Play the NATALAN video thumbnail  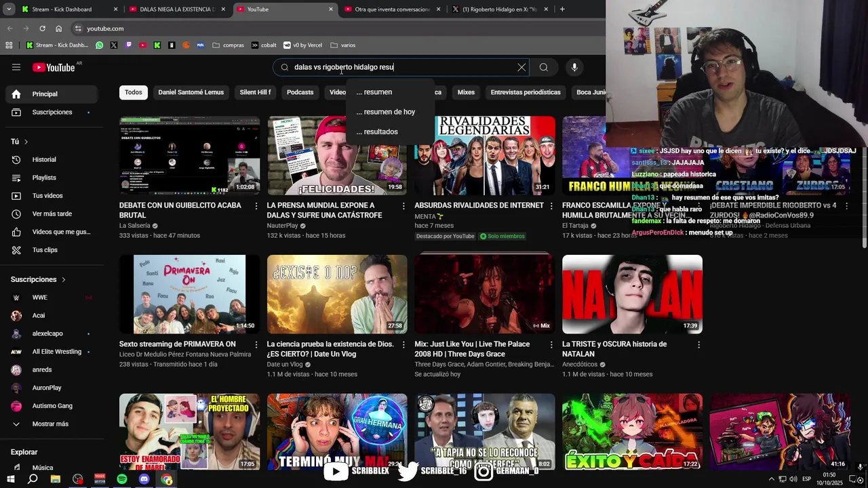coord(632,294)
